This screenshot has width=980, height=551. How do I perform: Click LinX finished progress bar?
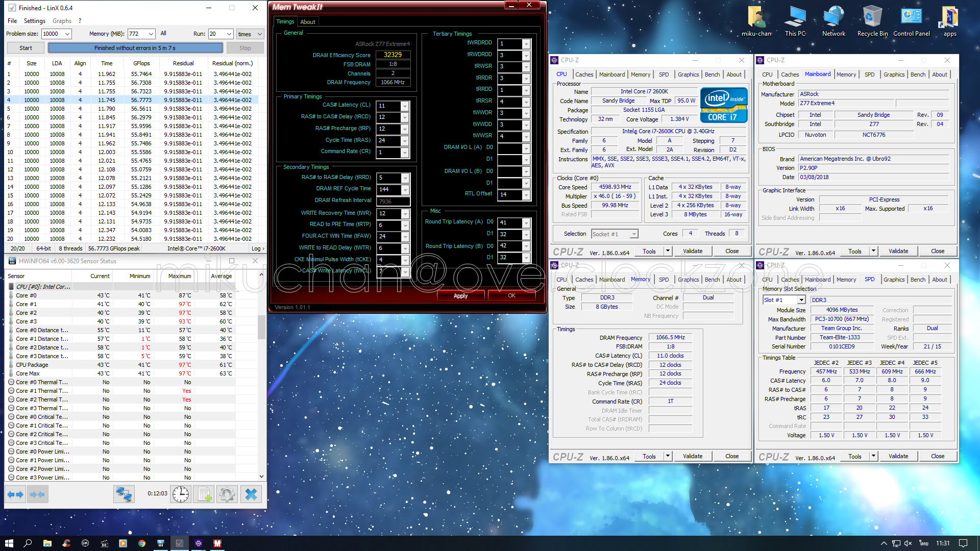pos(135,48)
